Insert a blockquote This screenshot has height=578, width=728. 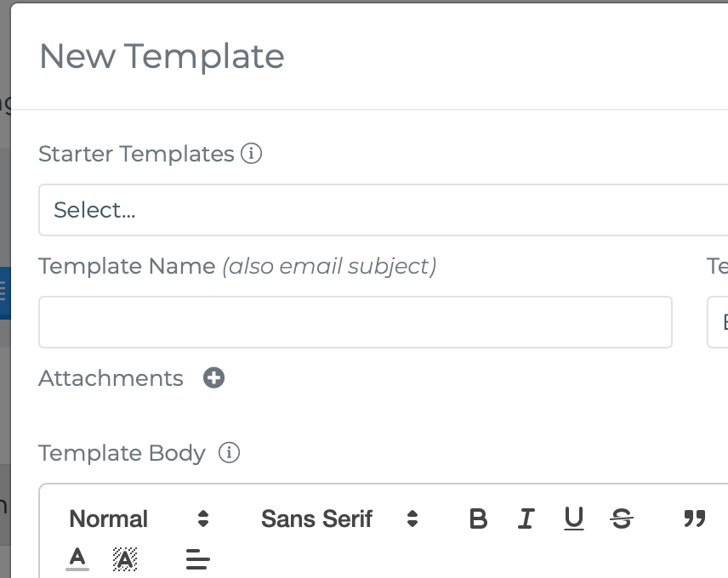(x=695, y=518)
